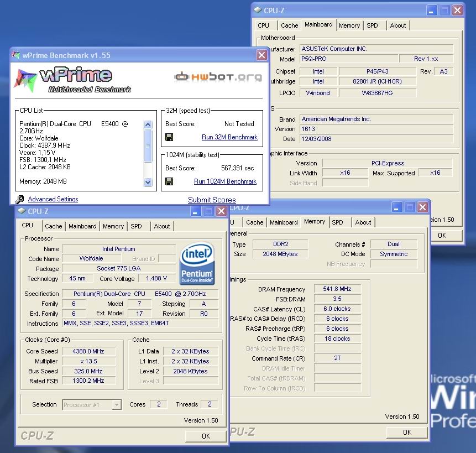Click the Command Rate 2T value
This screenshot has width=476, height=453.
[337, 358]
